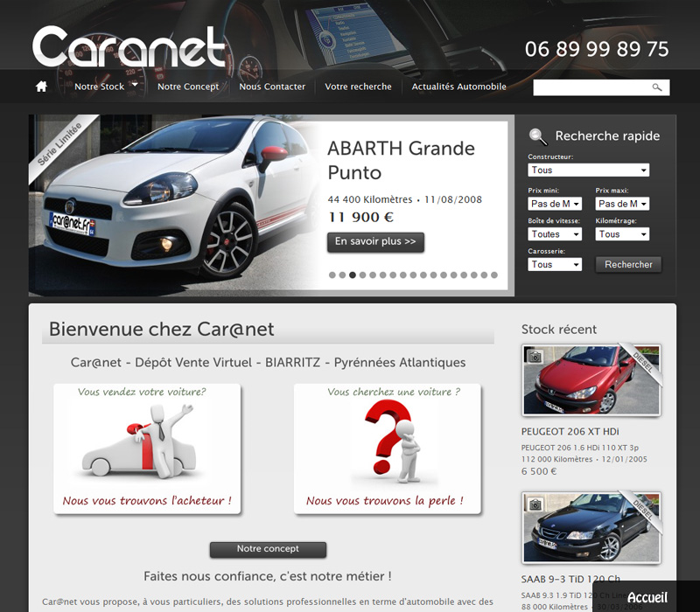The width and height of the screenshot is (700, 612).
Task: Click the Bienvenue chez Car@net heading
Action: pyautogui.click(x=161, y=330)
